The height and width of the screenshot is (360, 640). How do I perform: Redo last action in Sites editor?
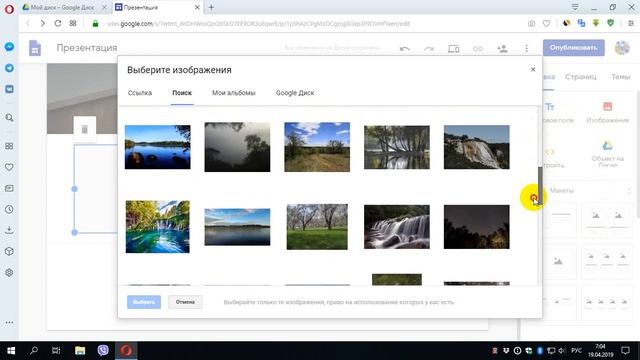click(x=429, y=49)
